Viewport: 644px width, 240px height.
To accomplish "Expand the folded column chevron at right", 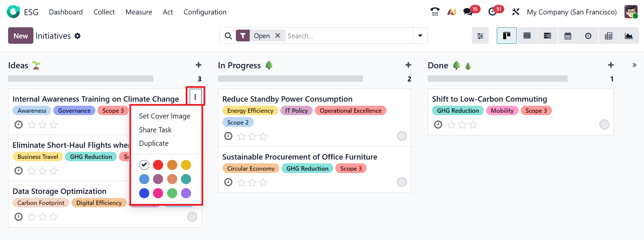I will (x=634, y=65).
